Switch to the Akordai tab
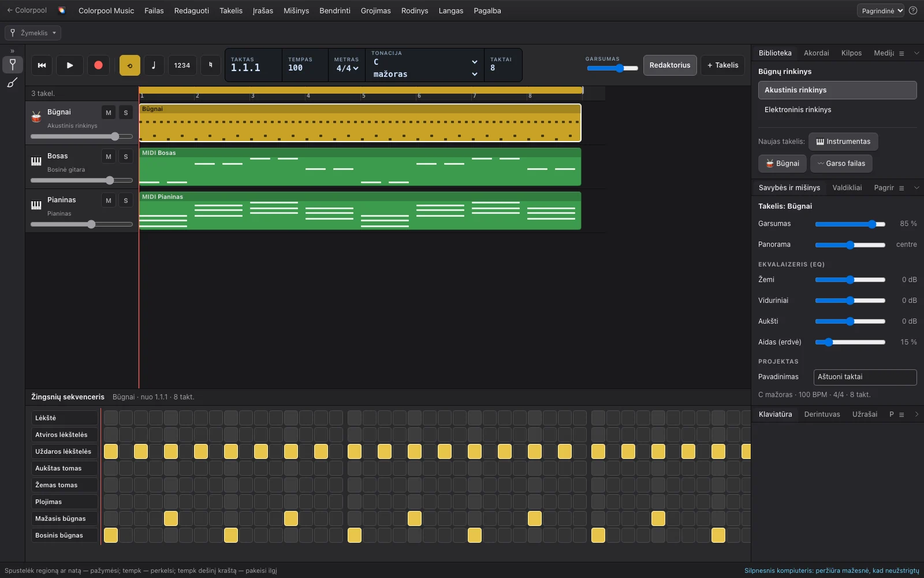This screenshot has height=578, width=924. click(x=816, y=53)
